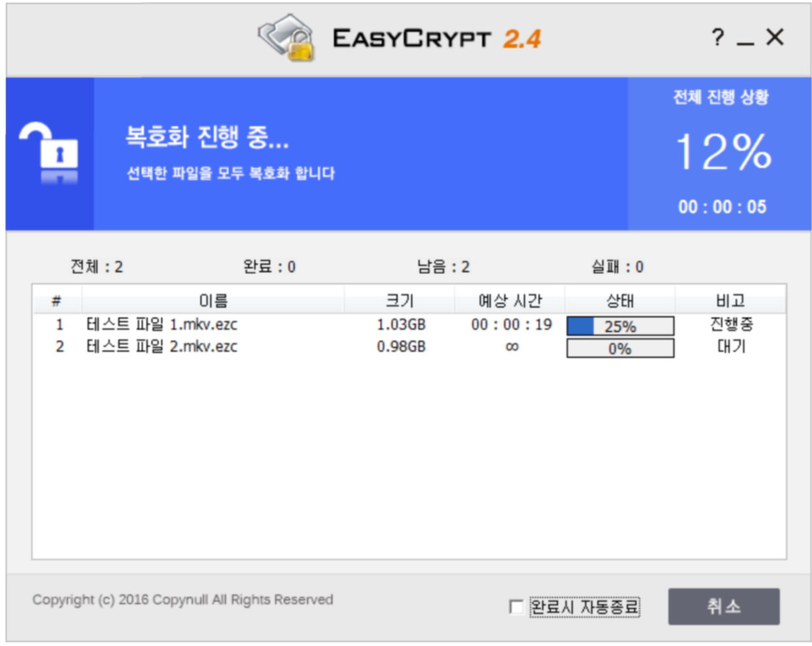Click the 전체 : 2 counter
This screenshot has width=812, height=646.
[x=97, y=266]
